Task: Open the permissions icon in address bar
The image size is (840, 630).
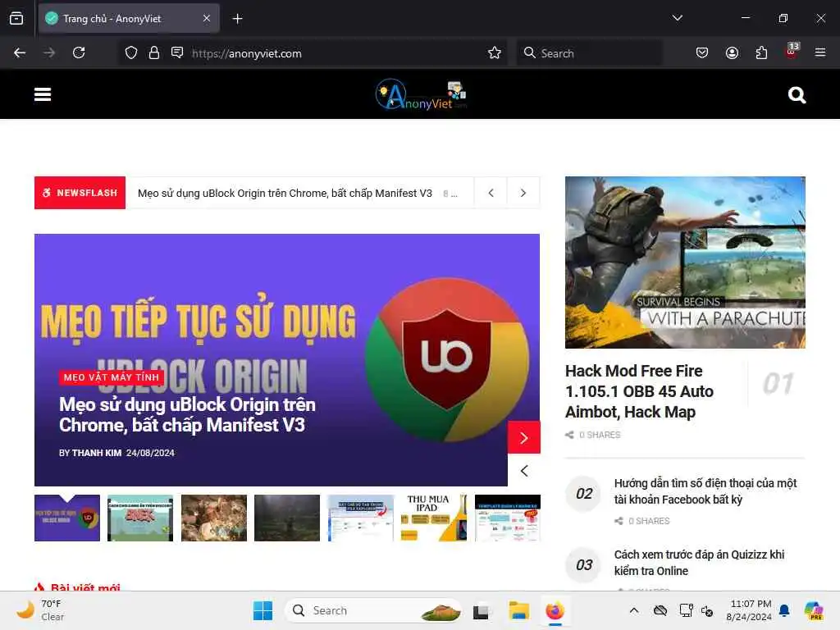Action: click(x=177, y=52)
